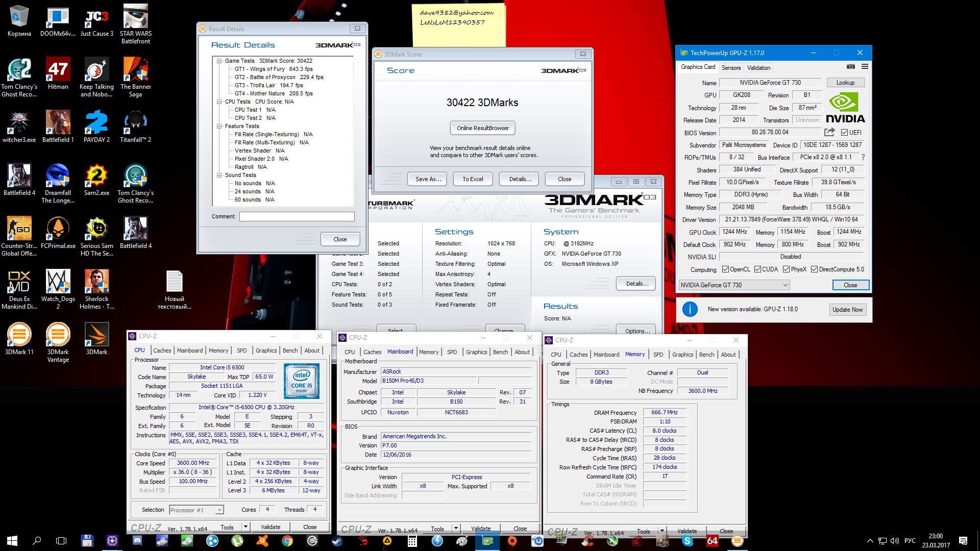Image resolution: width=980 pixels, height=551 pixels.
Task: Select the yellow sticky note
Action: pyautogui.click(x=458, y=26)
